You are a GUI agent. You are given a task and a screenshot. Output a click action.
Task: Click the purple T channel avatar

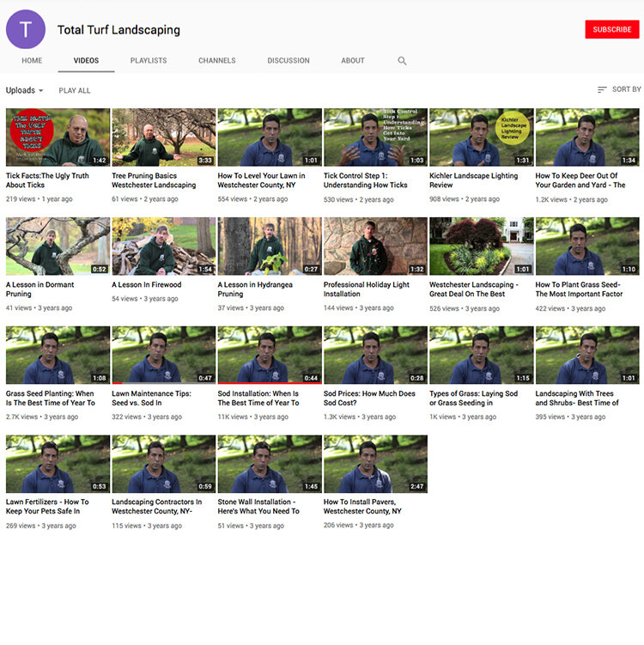tap(26, 29)
